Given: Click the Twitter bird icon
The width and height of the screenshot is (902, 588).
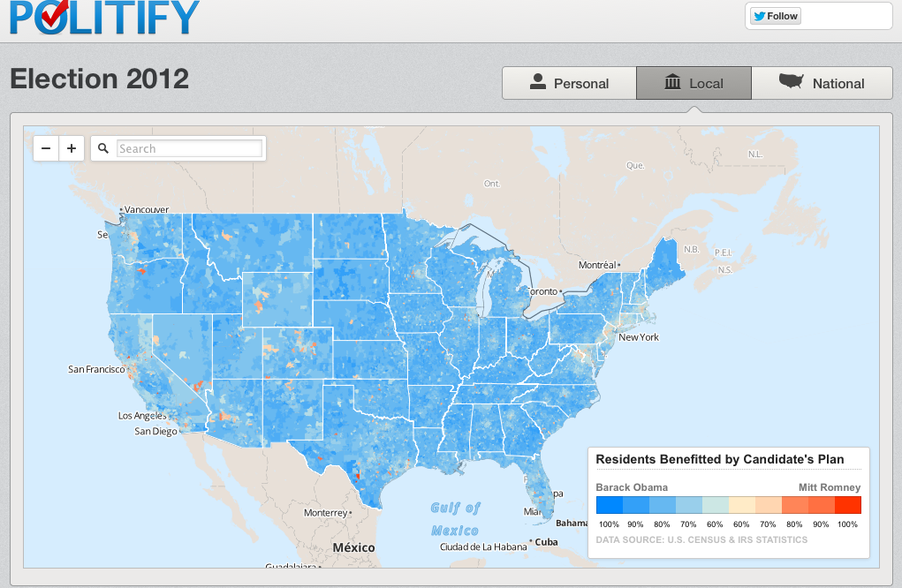Looking at the screenshot, I should [x=759, y=16].
